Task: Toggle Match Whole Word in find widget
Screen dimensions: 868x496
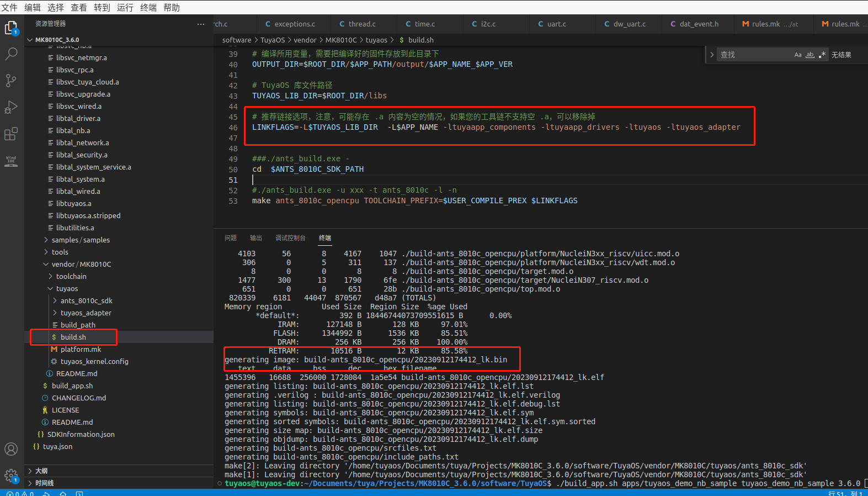Action: [x=810, y=55]
